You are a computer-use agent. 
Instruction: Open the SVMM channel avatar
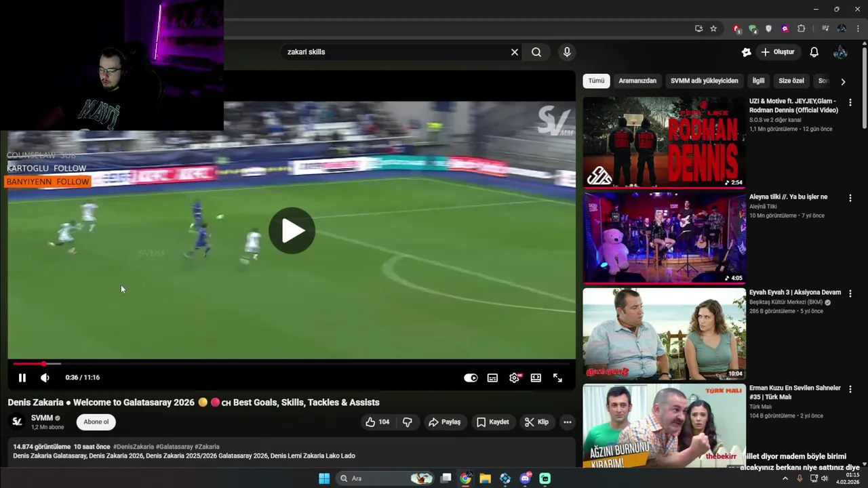(17, 422)
